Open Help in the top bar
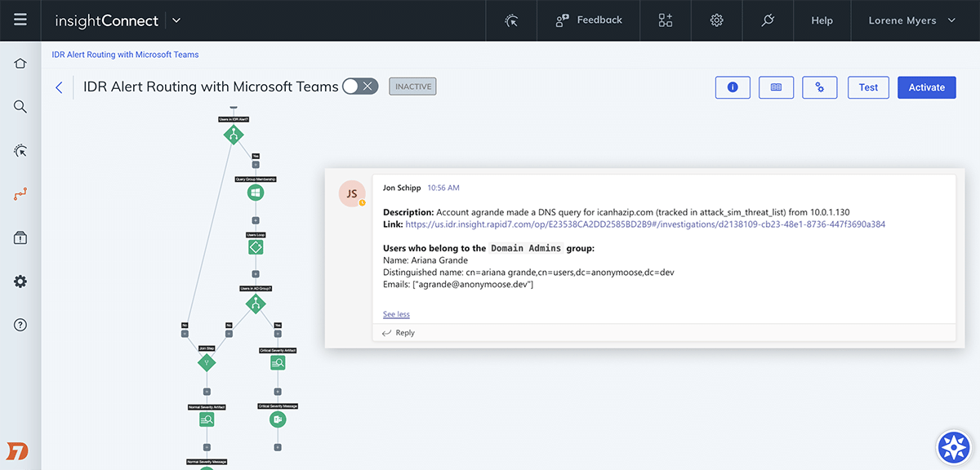 tap(822, 20)
